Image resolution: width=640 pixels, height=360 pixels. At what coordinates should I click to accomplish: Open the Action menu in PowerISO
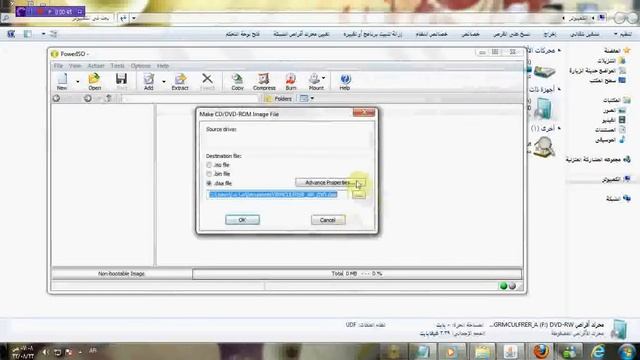point(96,66)
